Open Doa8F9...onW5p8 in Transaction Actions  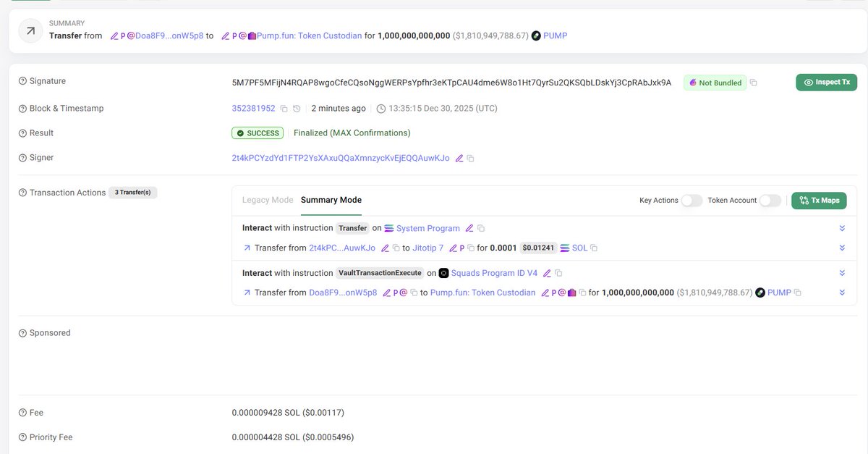click(x=343, y=293)
